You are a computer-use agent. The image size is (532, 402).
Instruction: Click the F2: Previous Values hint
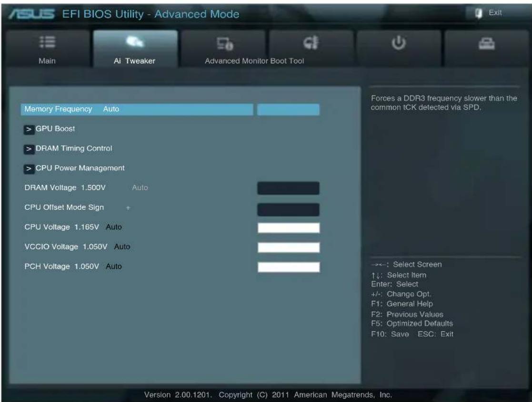point(407,314)
